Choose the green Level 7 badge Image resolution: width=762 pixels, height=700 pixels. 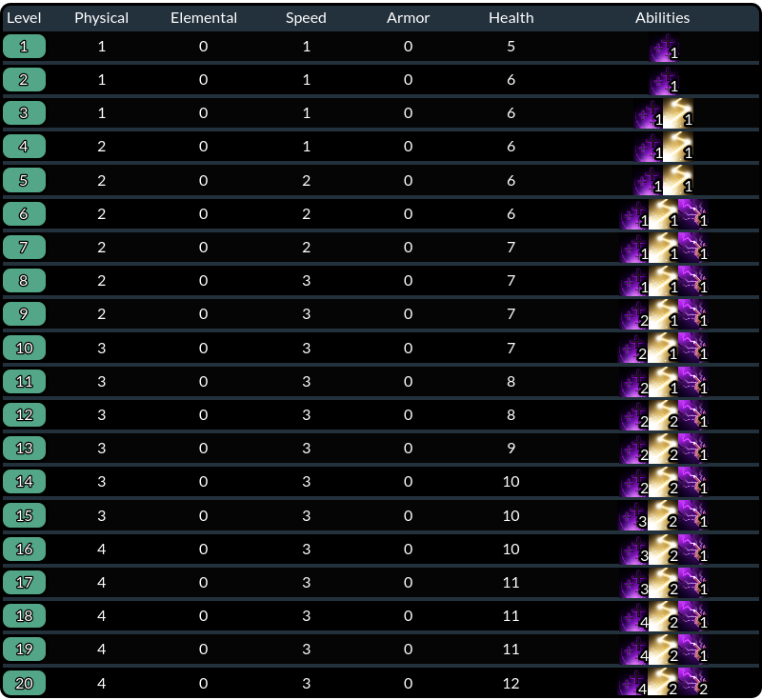[x=25, y=248]
